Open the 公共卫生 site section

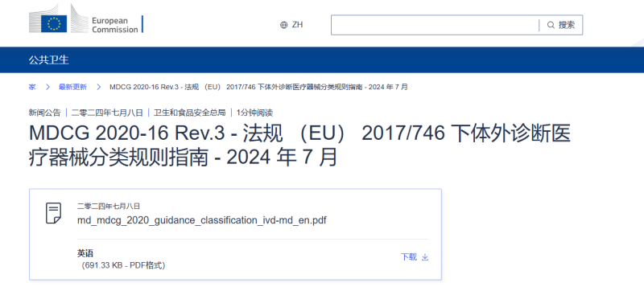[49, 59]
